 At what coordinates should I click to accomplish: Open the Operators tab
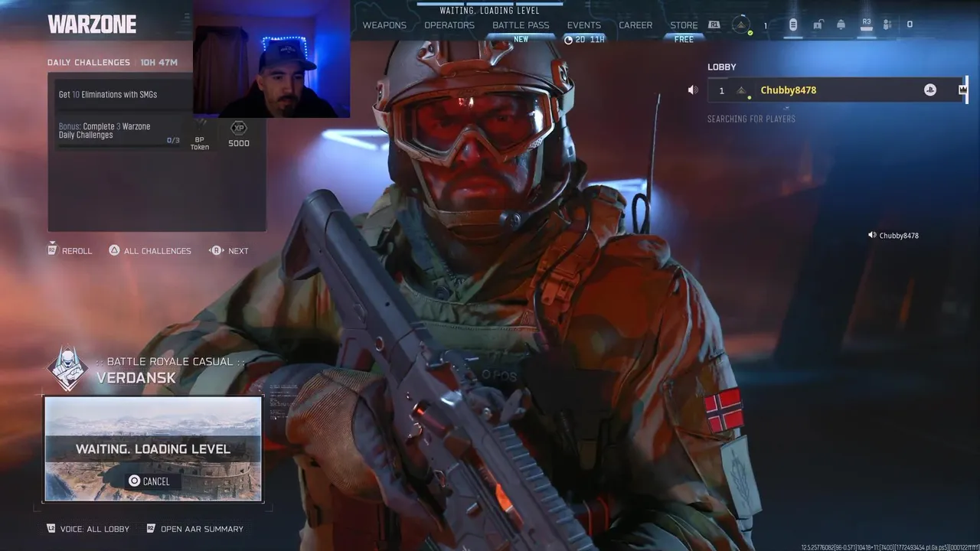tap(449, 25)
